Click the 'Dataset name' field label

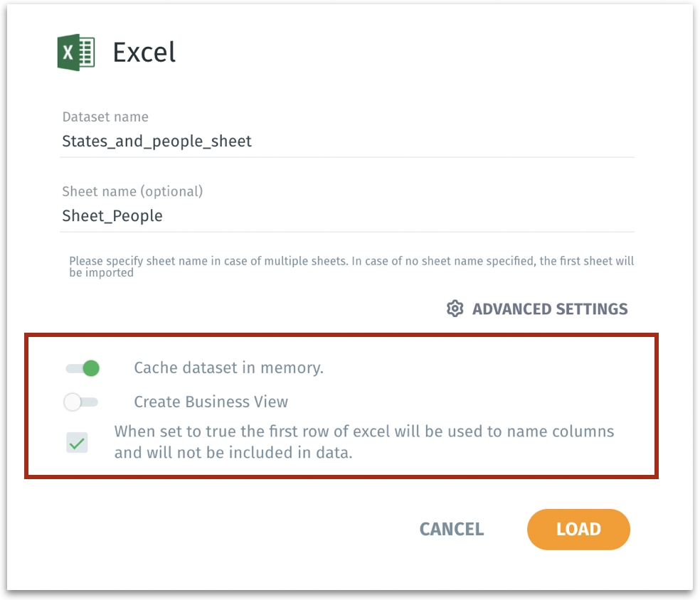click(x=105, y=117)
